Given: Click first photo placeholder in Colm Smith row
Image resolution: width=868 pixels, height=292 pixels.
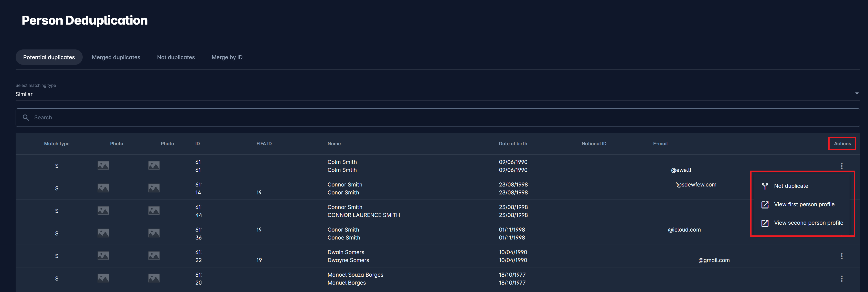Looking at the screenshot, I should pyautogui.click(x=103, y=165).
